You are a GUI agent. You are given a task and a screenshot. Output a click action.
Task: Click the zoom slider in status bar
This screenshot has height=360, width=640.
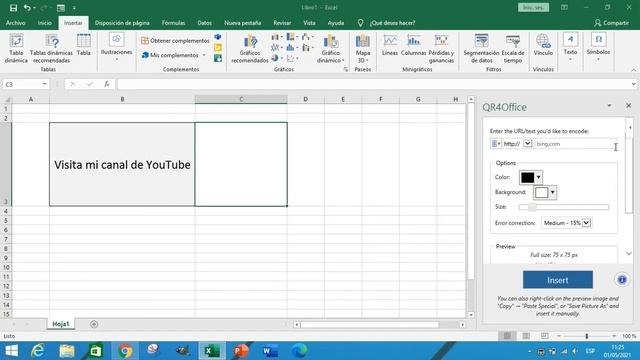tap(587, 336)
